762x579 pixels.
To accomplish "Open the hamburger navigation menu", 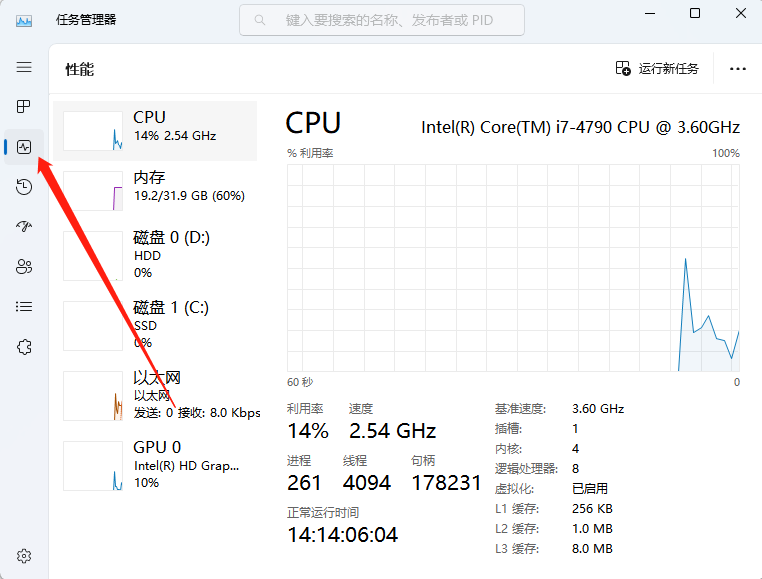I will pyautogui.click(x=24, y=67).
